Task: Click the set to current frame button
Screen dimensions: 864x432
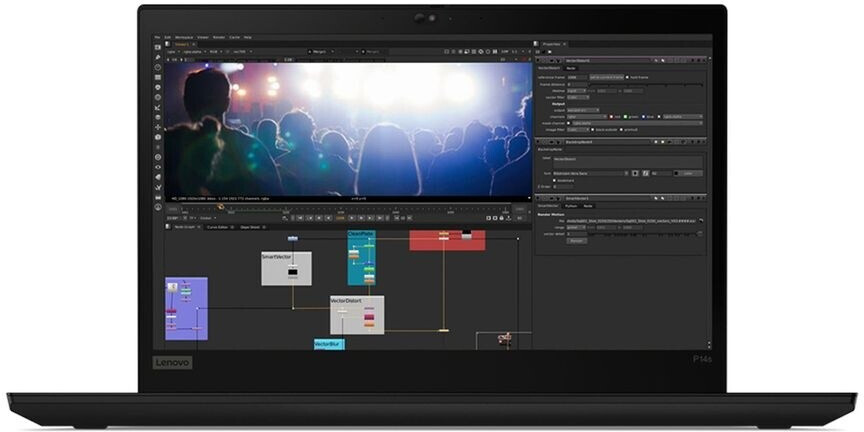Action: tap(606, 76)
